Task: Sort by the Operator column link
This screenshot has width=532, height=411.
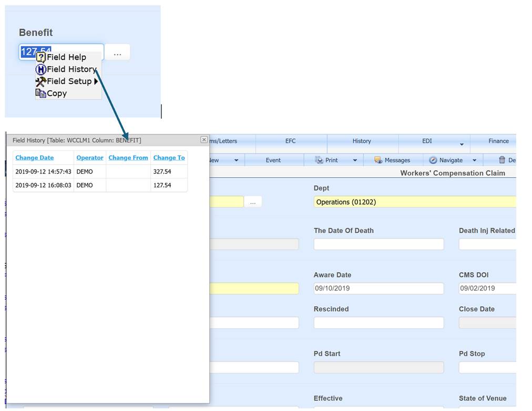Action: pos(89,157)
